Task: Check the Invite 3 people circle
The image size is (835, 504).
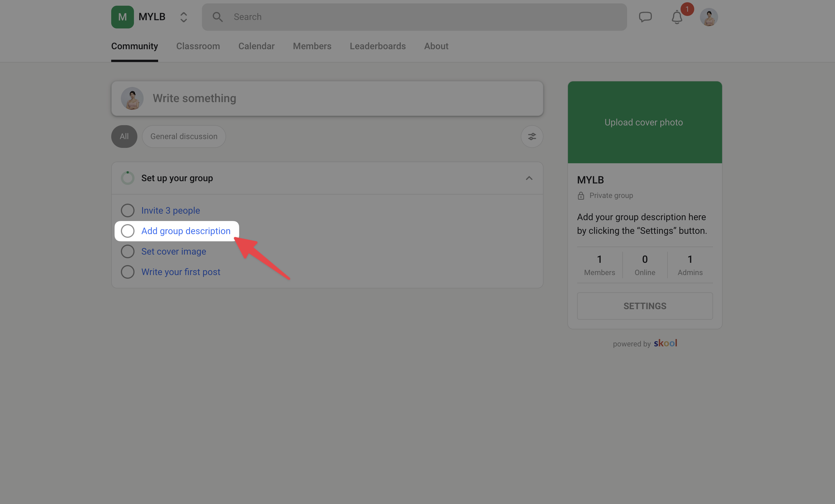Action: (x=128, y=210)
